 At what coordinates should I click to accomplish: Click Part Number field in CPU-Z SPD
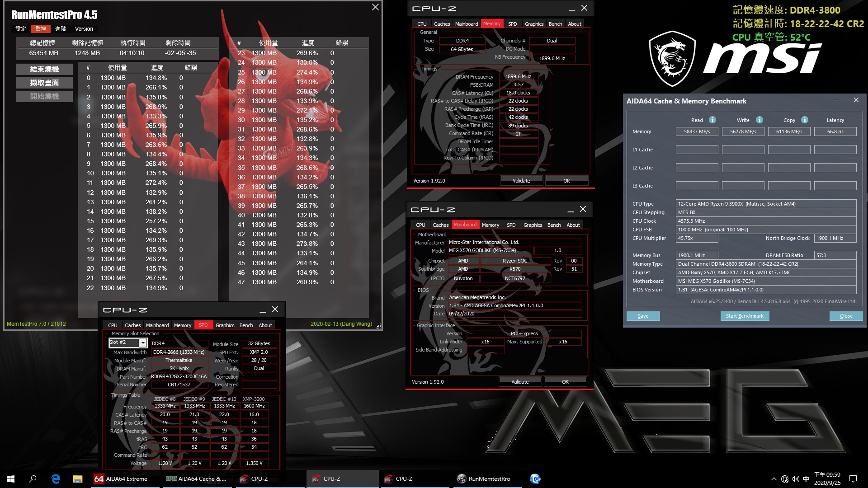click(x=179, y=376)
